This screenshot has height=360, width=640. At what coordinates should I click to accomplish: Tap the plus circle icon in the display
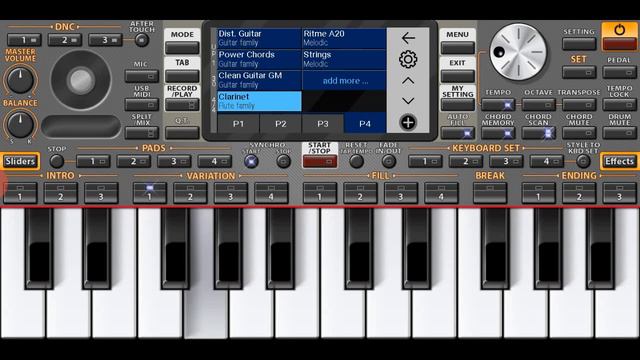408,122
